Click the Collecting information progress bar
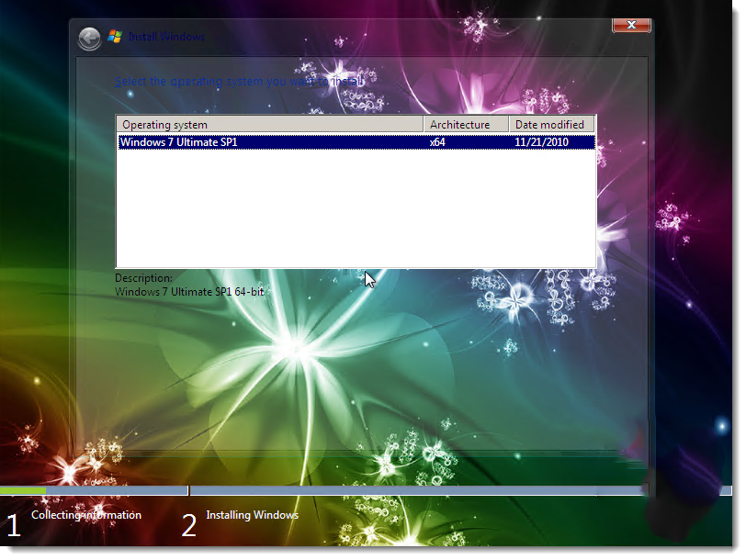The image size is (746, 560). pos(94,490)
